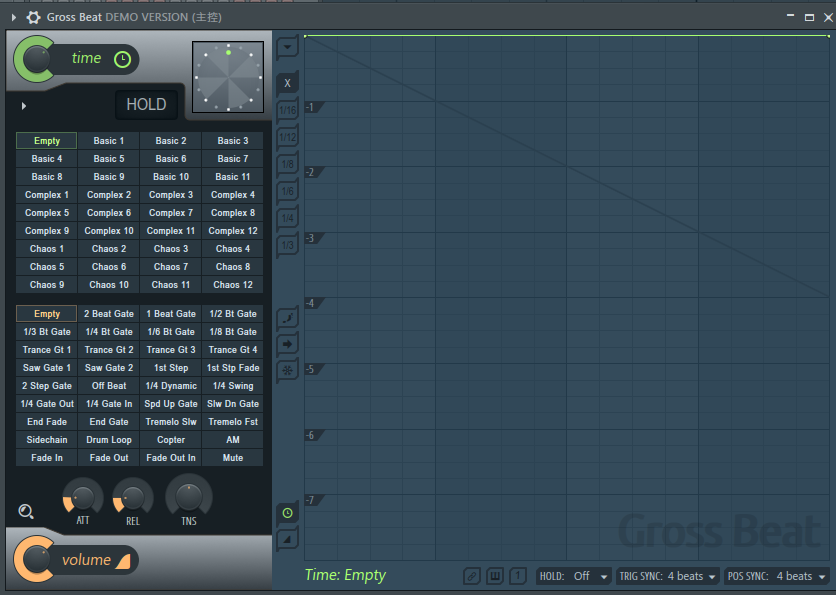Activate the snowflake freeze tool icon
This screenshot has width=836, height=595.
(287, 369)
